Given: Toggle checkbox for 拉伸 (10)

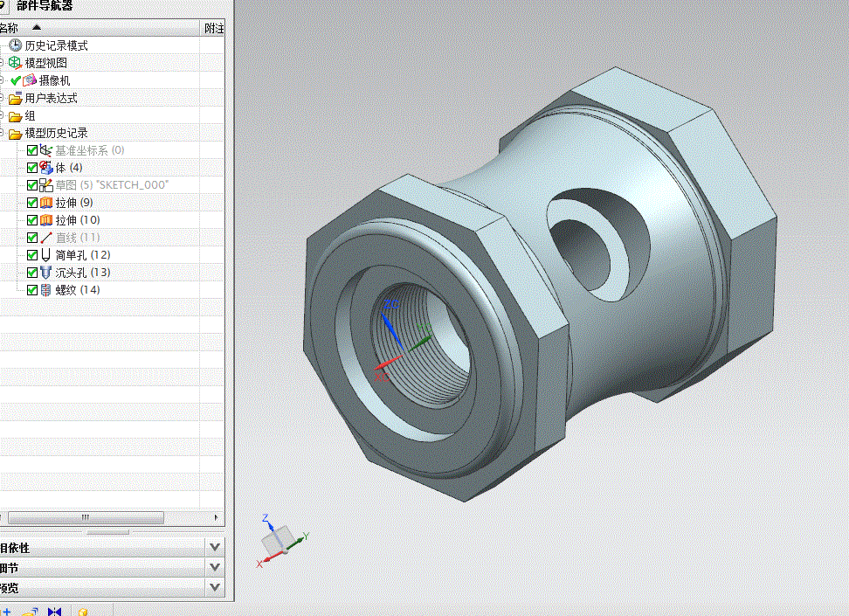Looking at the screenshot, I should (32, 220).
